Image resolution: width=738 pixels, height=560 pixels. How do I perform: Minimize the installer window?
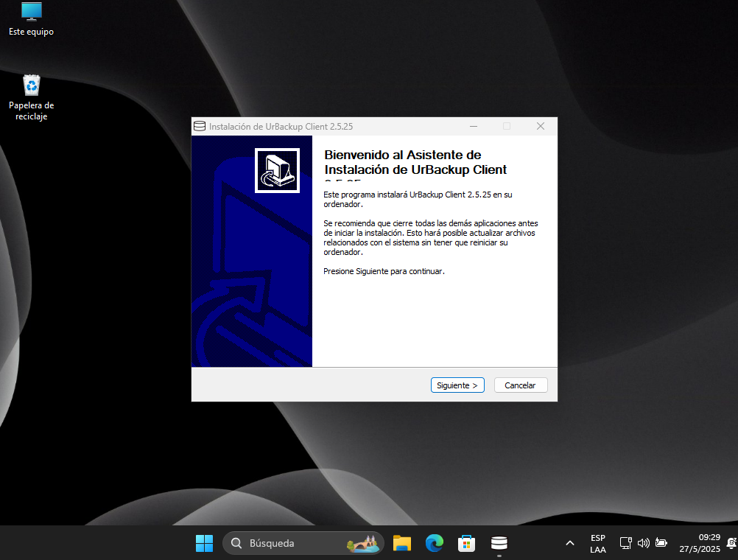[474, 126]
